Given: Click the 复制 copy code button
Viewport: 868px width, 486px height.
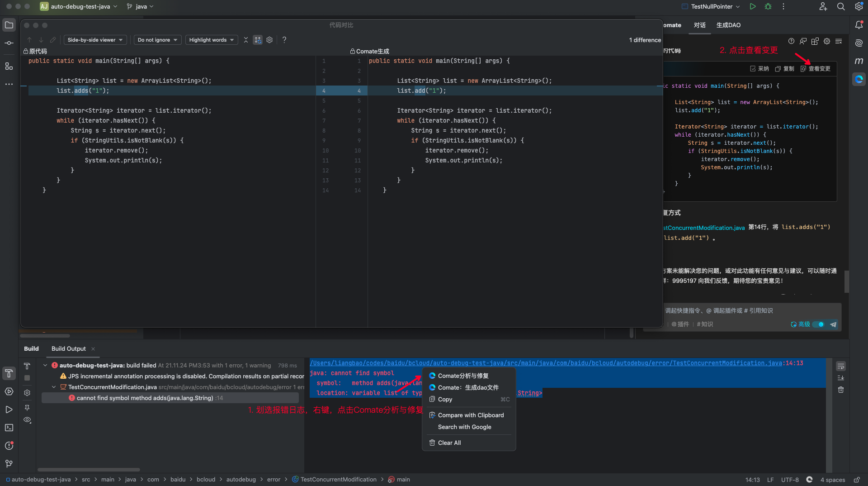Looking at the screenshot, I should (784, 69).
